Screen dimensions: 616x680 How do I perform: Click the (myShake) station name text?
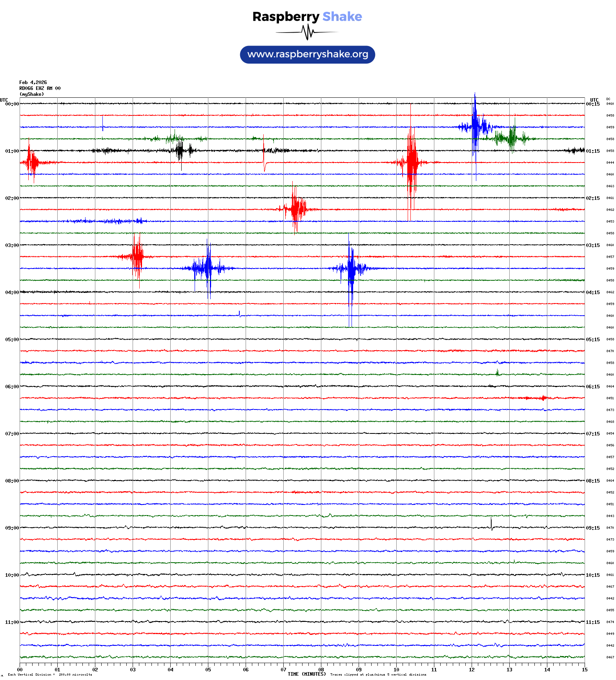pyautogui.click(x=32, y=94)
